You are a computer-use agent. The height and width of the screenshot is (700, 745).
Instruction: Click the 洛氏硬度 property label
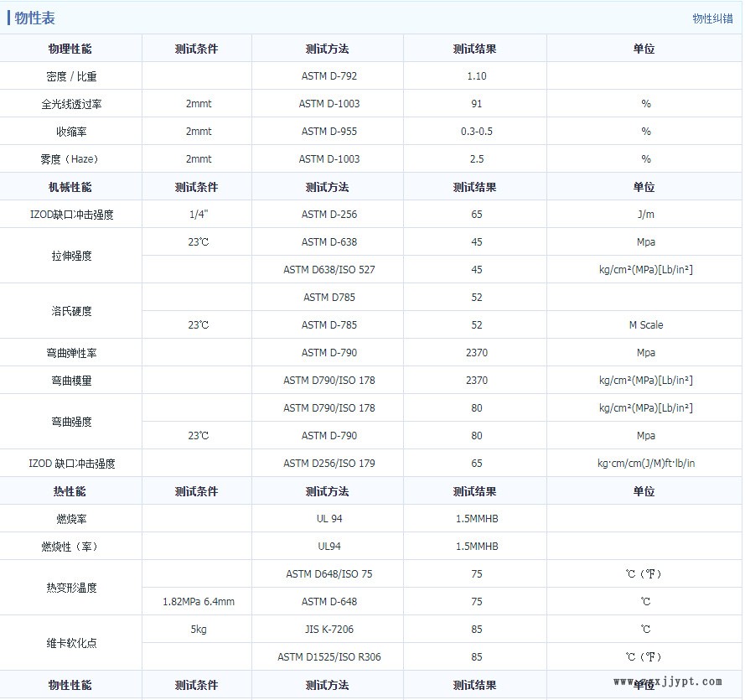pos(71,311)
